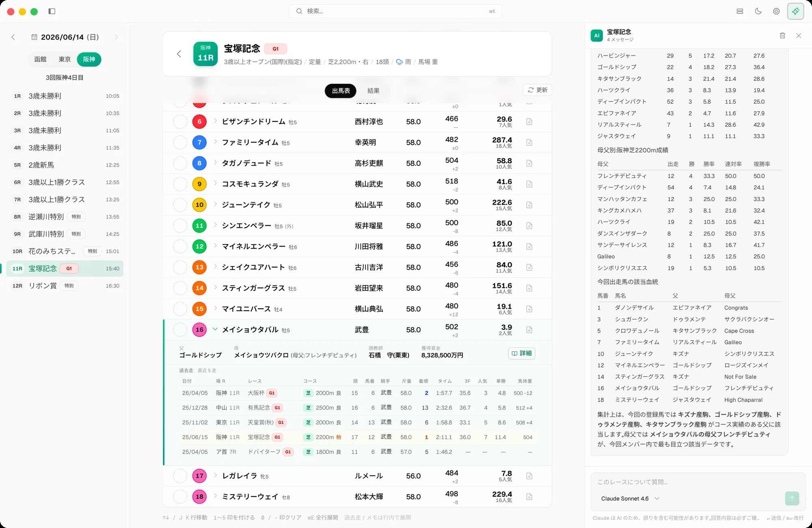Open memo icon for シェイクユアハート
Image resolution: width=812 pixels, height=528 pixels.
(x=529, y=267)
